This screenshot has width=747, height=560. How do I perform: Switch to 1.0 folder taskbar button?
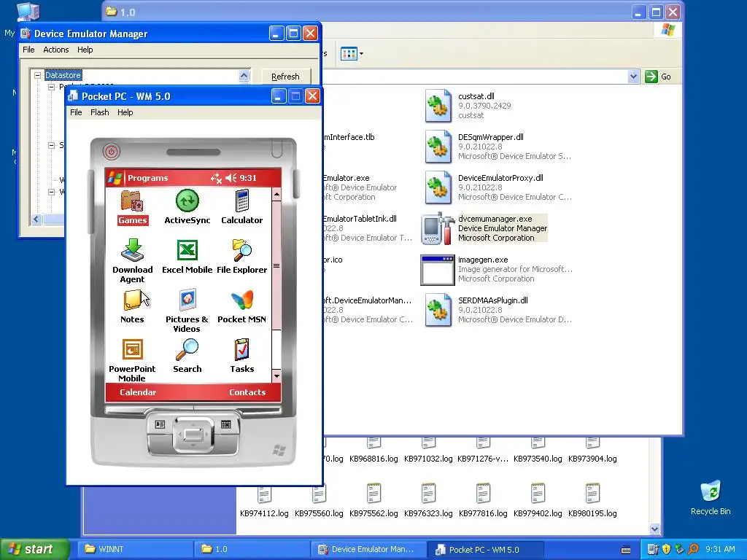tap(252, 549)
